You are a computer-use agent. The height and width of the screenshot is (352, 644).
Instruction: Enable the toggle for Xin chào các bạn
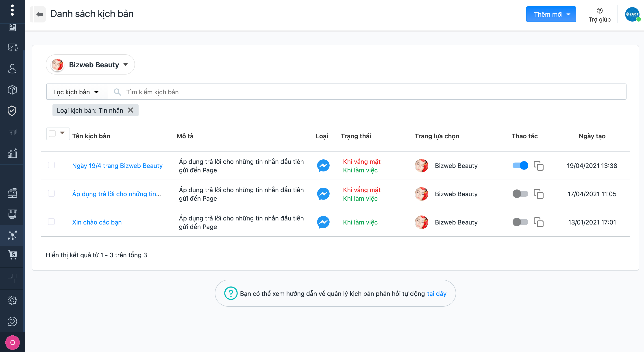[520, 222]
